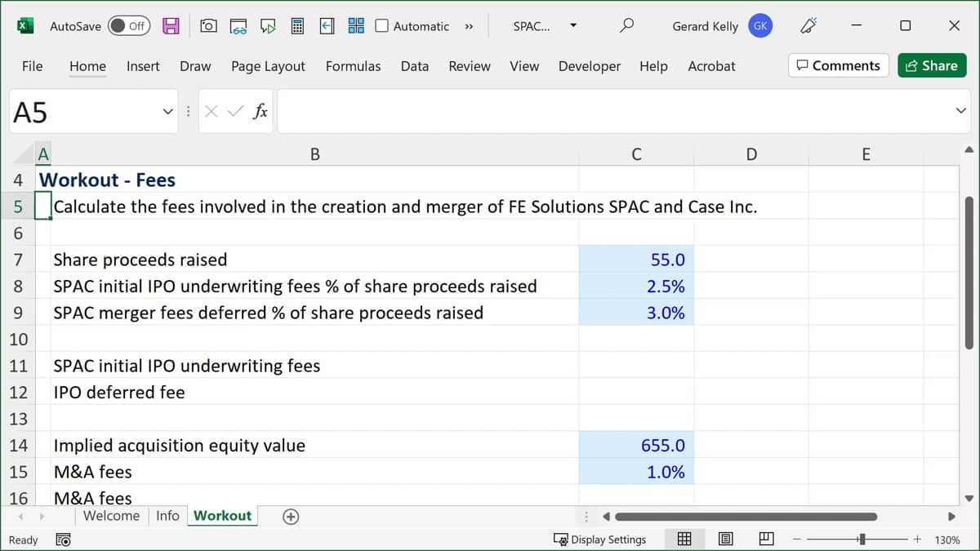Switch to the Welcome sheet tab
This screenshot has width=980, height=551.
tap(111, 516)
